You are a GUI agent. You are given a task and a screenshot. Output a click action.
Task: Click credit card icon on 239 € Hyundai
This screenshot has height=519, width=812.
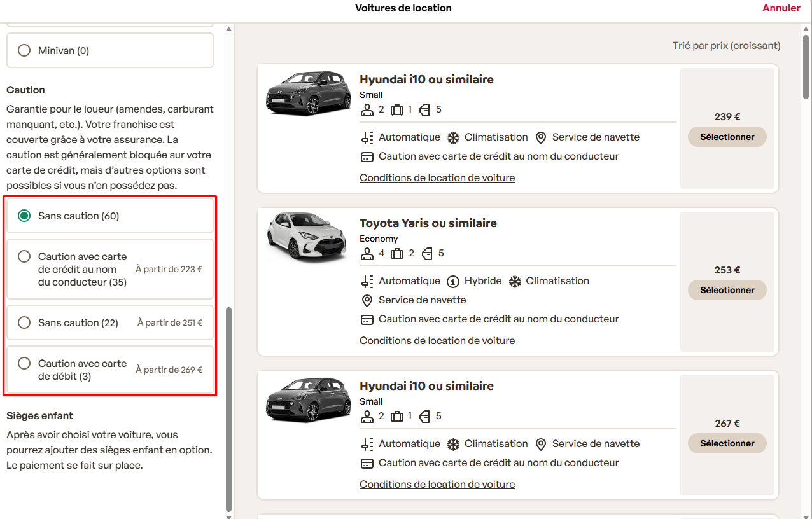coord(367,157)
